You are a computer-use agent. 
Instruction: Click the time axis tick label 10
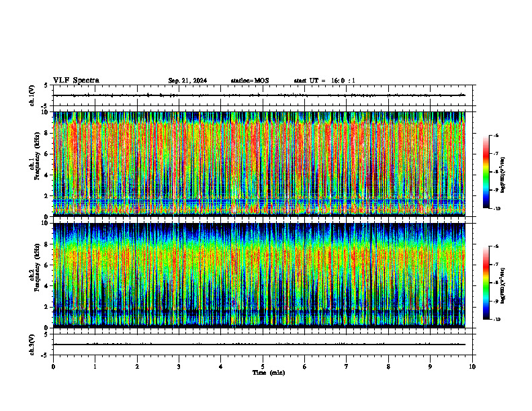(472, 367)
